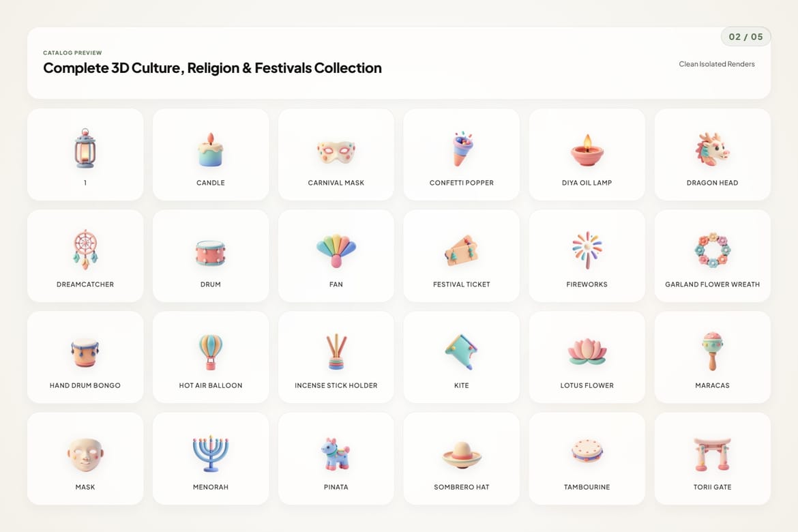
Task: Choose the Torii Gate icon
Action: point(713,454)
